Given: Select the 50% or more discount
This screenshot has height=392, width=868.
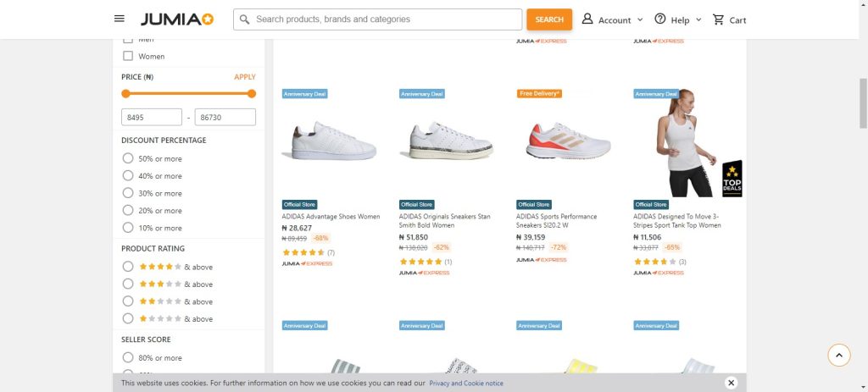Looking at the screenshot, I should coord(128,158).
